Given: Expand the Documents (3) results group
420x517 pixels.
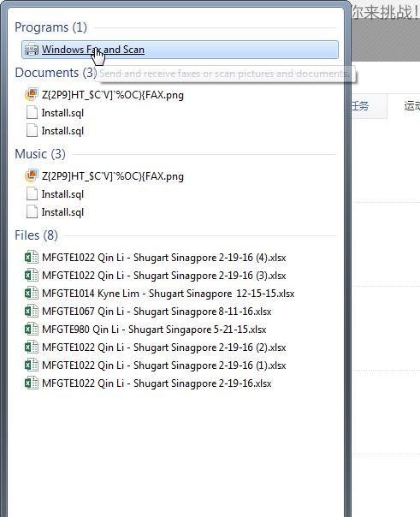Looking at the screenshot, I should tap(56, 73).
